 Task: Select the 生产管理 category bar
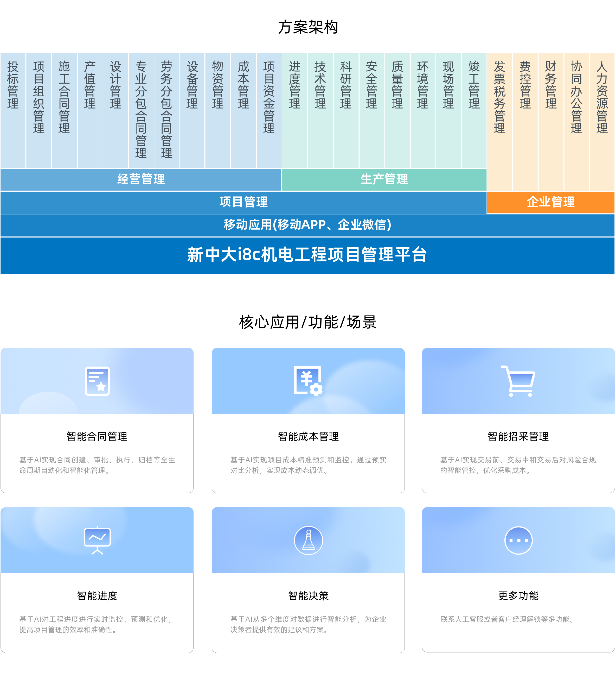(x=384, y=179)
